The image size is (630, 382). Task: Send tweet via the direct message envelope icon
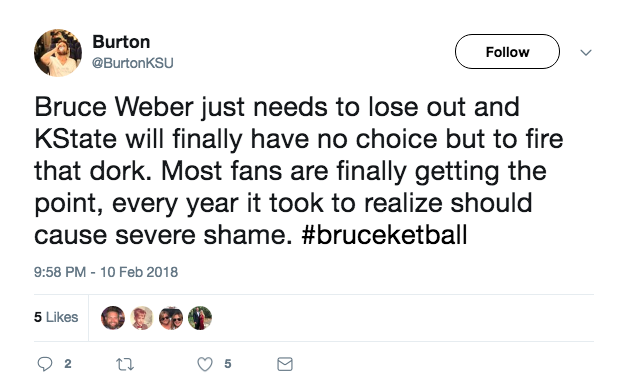[285, 364]
